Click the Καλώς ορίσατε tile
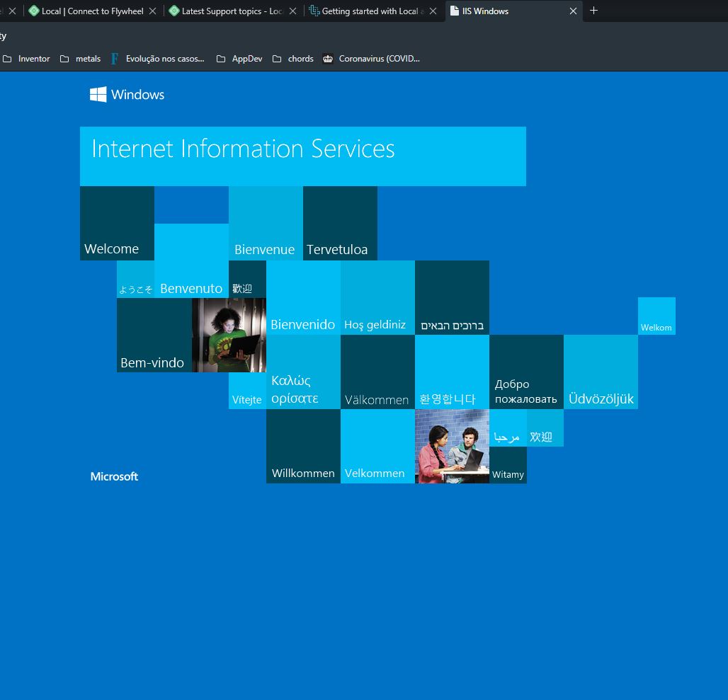The width and height of the screenshot is (728, 700). click(x=303, y=372)
